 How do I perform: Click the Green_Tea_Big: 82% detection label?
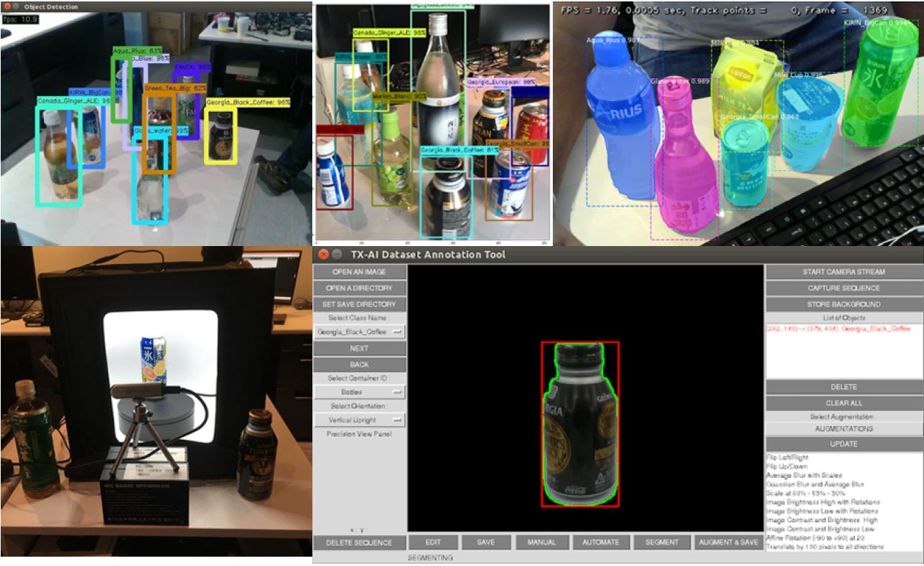(175, 88)
